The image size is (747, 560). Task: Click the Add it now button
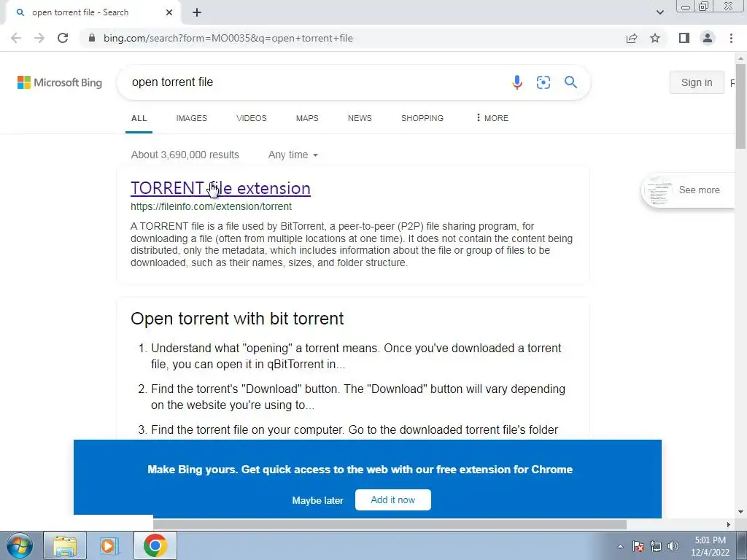pyautogui.click(x=393, y=500)
